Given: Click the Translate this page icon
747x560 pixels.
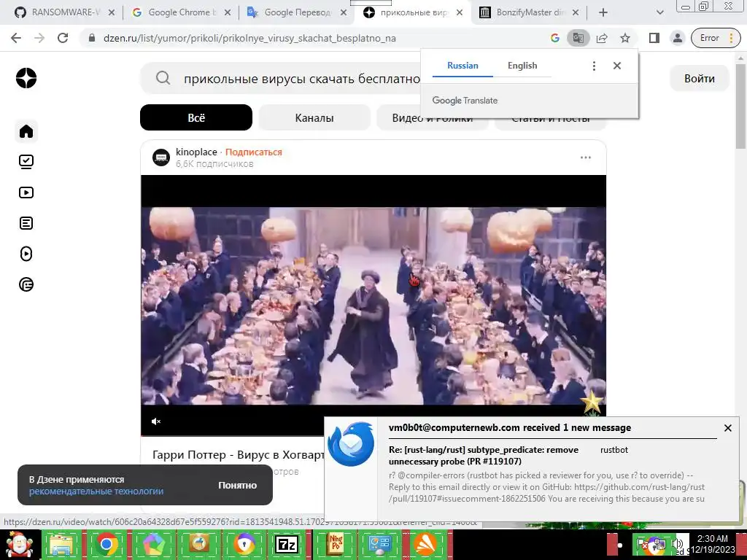Looking at the screenshot, I should click(578, 38).
